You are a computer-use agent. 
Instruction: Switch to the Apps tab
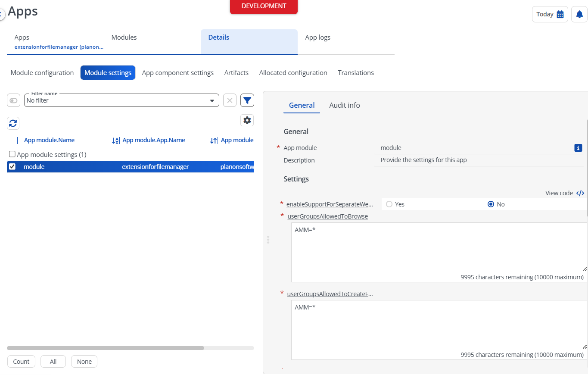coord(55,41)
